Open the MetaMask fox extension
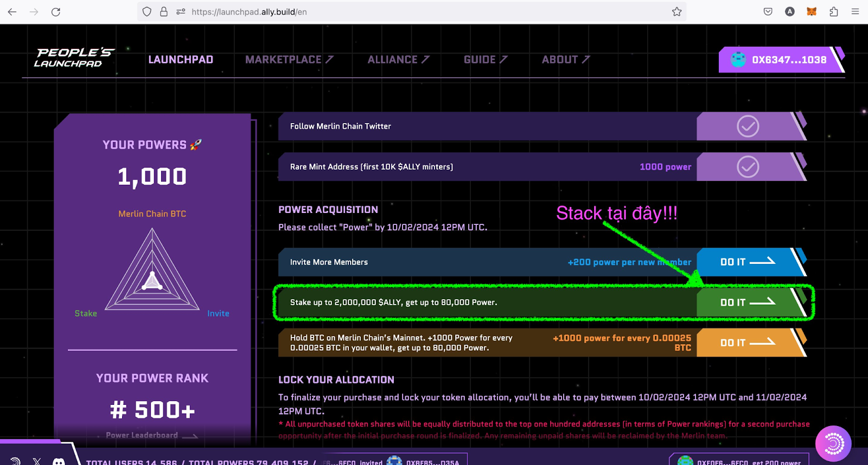 (812, 11)
